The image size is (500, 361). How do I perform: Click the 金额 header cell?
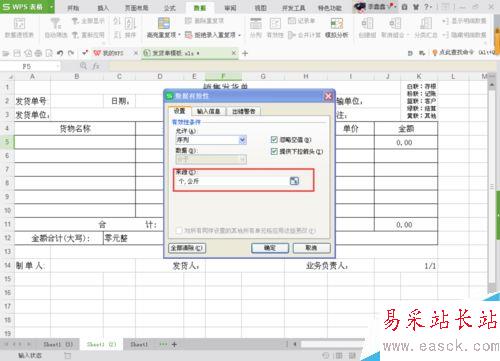pos(406,129)
